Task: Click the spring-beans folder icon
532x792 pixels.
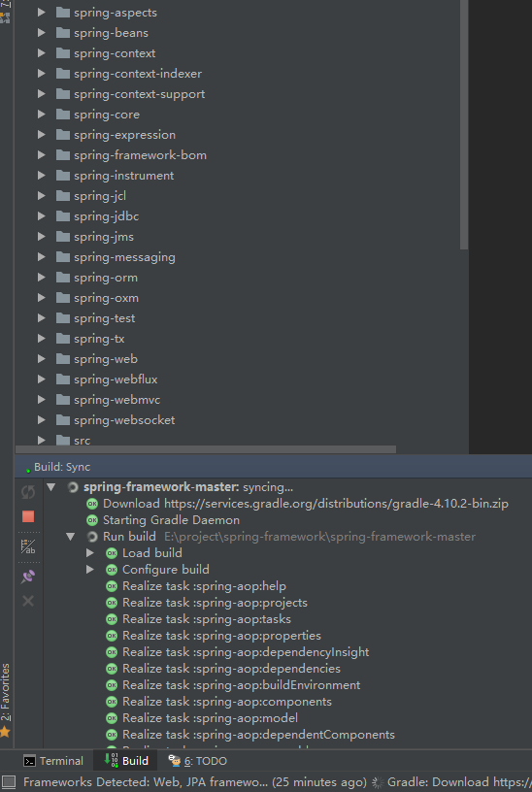Action: coord(63,33)
